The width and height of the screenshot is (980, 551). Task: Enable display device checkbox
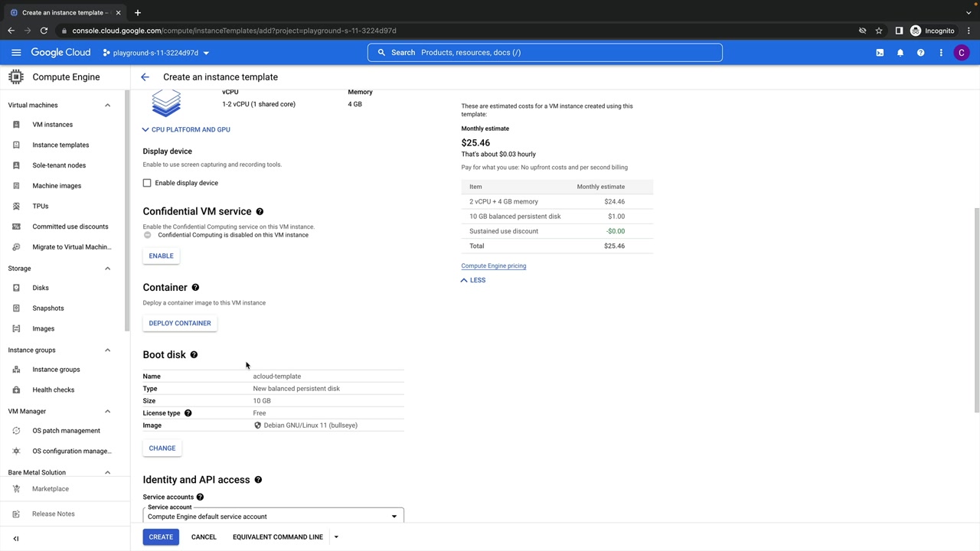tap(147, 183)
